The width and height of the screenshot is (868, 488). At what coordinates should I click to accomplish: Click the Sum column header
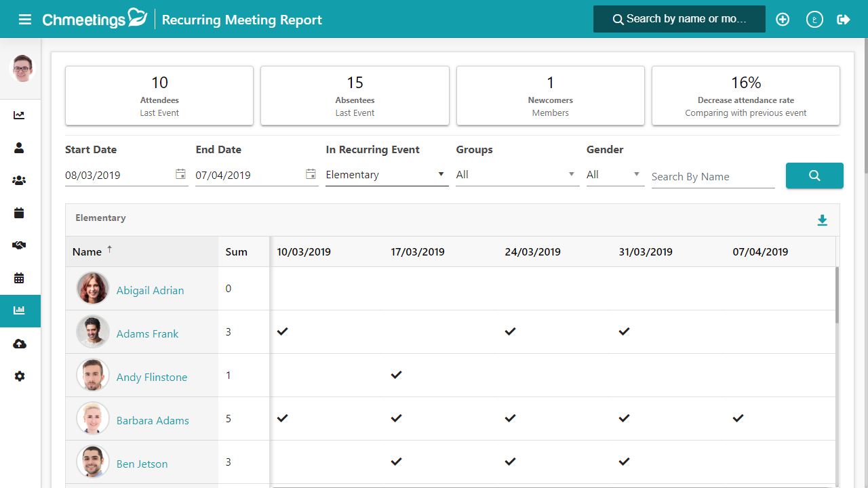(236, 252)
